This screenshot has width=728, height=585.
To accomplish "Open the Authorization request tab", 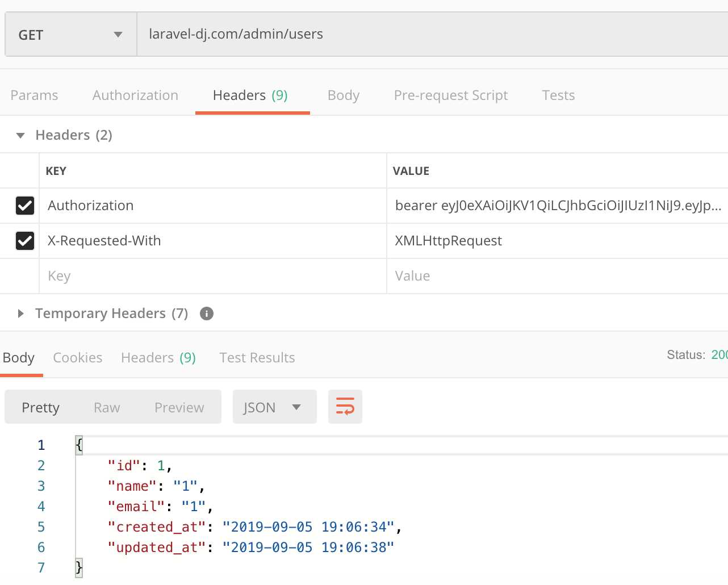I will [x=135, y=95].
